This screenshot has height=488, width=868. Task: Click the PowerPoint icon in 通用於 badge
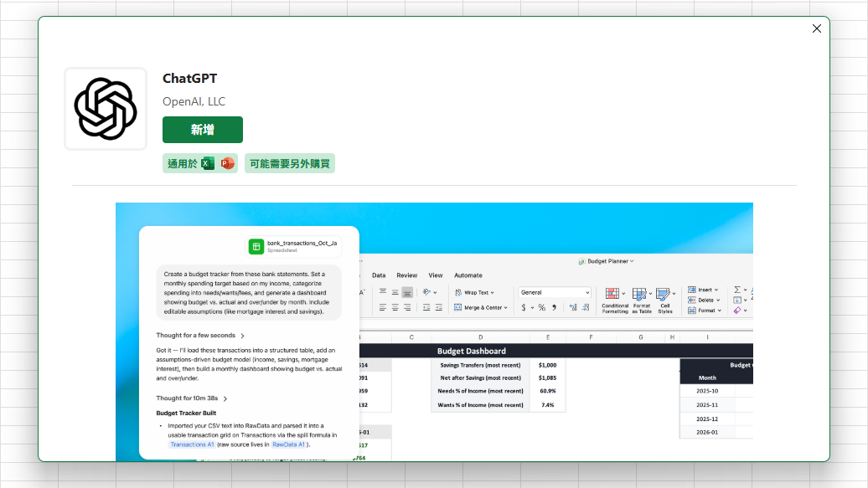click(x=228, y=164)
